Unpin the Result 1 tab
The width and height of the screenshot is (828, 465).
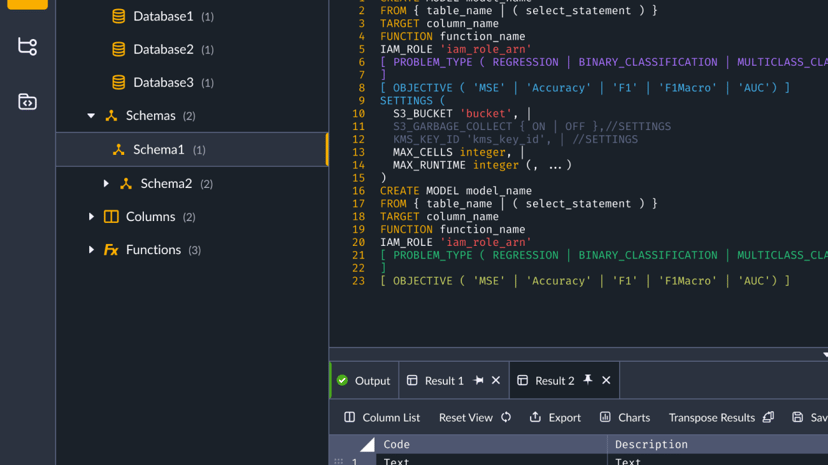[x=478, y=381]
